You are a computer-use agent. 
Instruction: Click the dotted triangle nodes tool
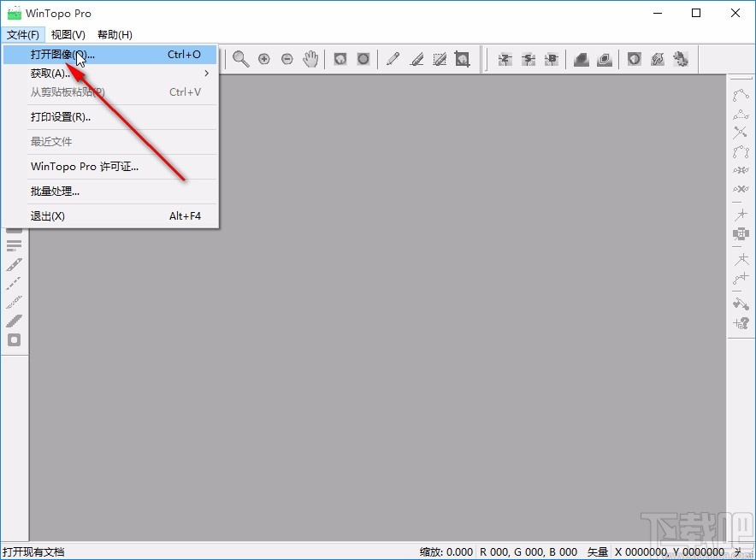point(741,115)
